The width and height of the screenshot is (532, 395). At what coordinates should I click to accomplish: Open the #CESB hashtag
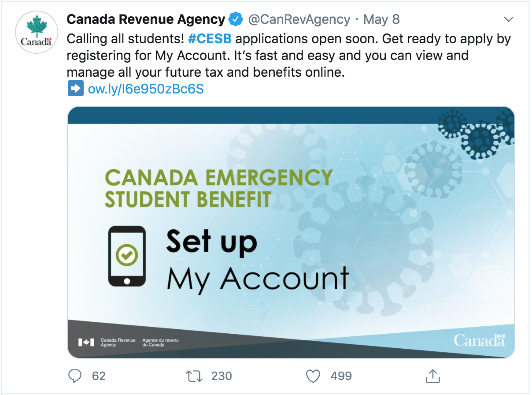(x=210, y=39)
